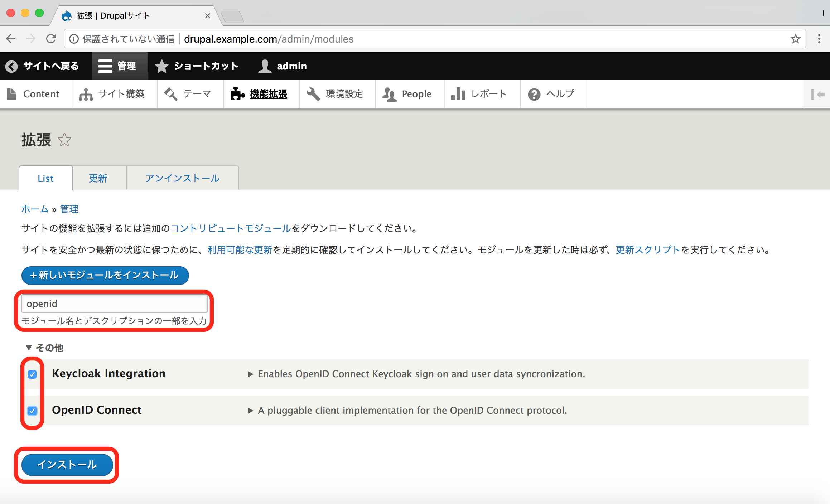Open the ヘルプ question mark icon
Image resolution: width=830 pixels, height=504 pixels.
coord(534,94)
